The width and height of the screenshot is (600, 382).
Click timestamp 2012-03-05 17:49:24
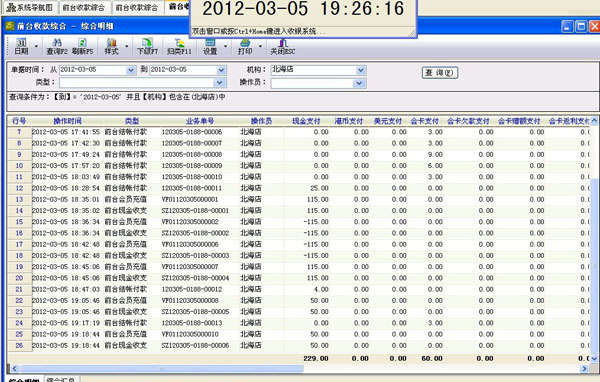66,155
